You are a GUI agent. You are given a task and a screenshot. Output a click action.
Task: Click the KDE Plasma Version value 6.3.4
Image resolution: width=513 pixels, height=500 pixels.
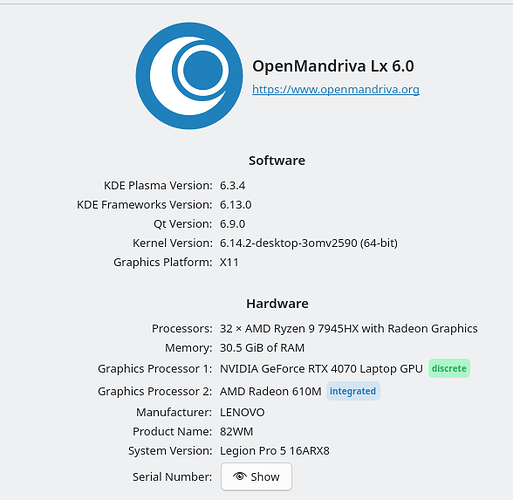[x=232, y=185]
